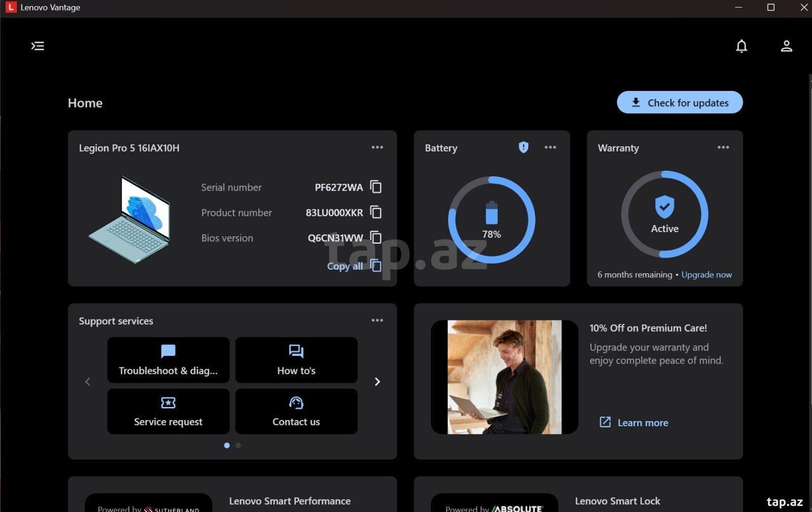
Task: Show next Support services page arrow
Action: click(x=377, y=381)
